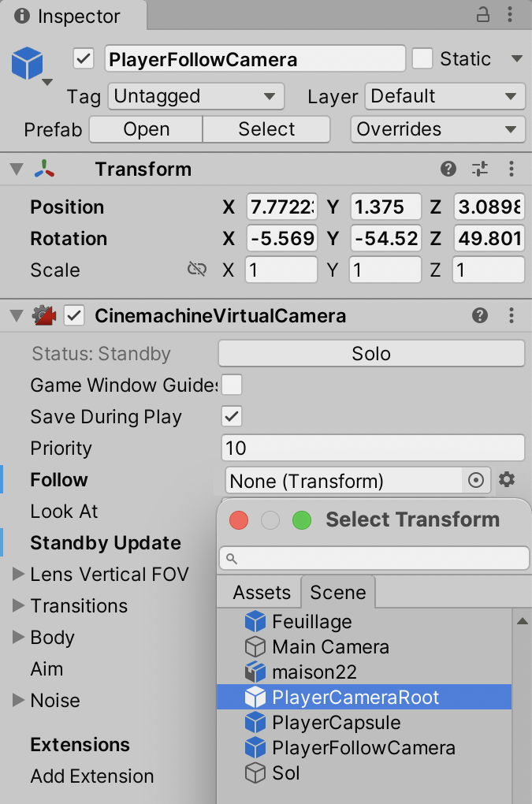The width and height of the screenshot is (532, 804).
Task: Open the Tag dropdown showing Untagged
Action: point(195,97)
